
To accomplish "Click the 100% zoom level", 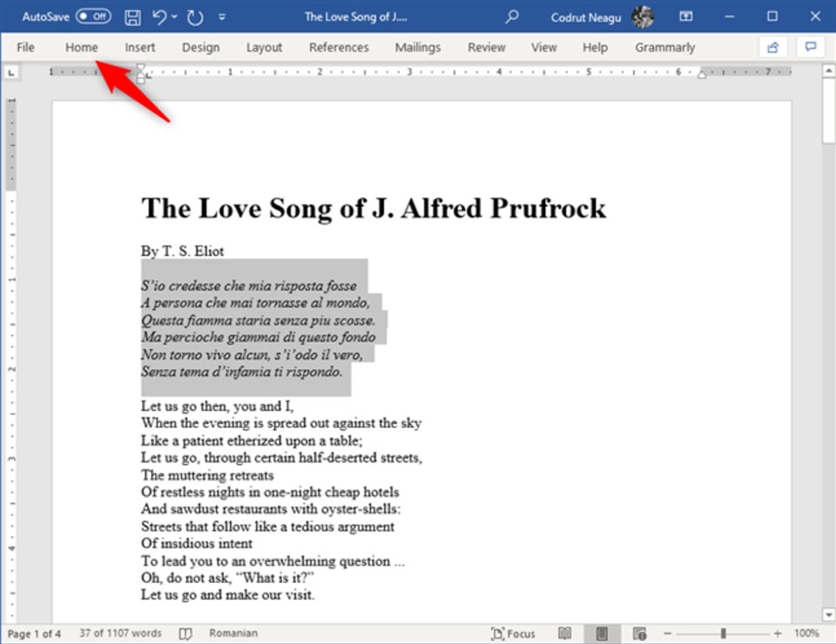I will tap(806, 633).
